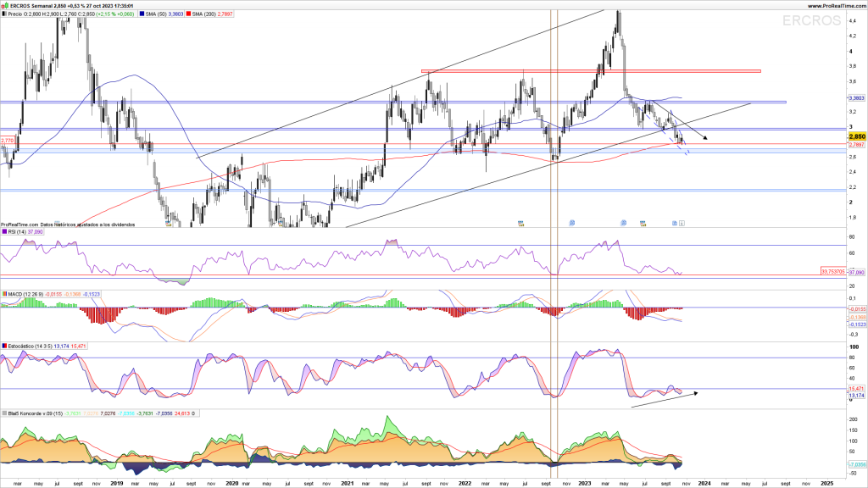
Task: Click the purple RSI (14) indicator icon
Action: pyautogui.click(x=3, y=230)
